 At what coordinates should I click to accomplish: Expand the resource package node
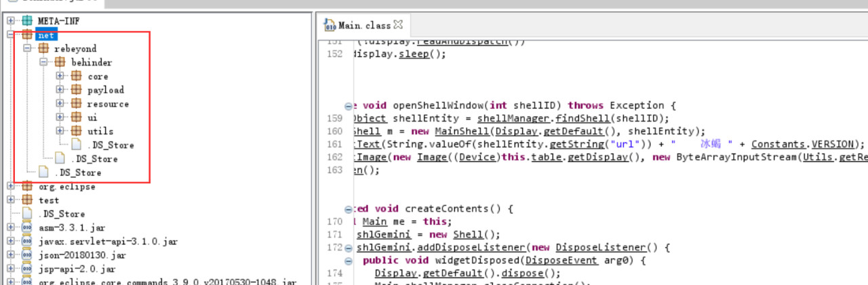[60, 104]
